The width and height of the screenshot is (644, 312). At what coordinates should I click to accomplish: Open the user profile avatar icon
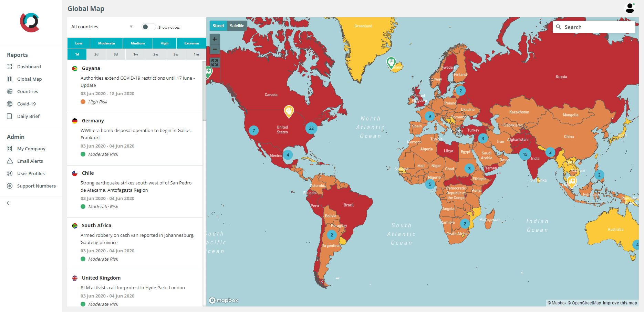[630, 8]
